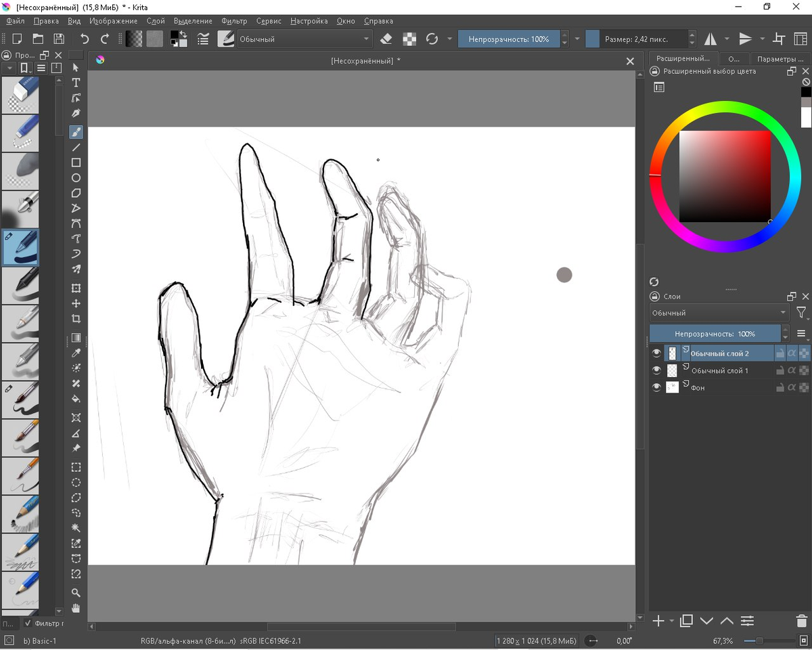This screenshot has height=650, width=812.
Task: Select the Transform tool
Action: point(76,288)
